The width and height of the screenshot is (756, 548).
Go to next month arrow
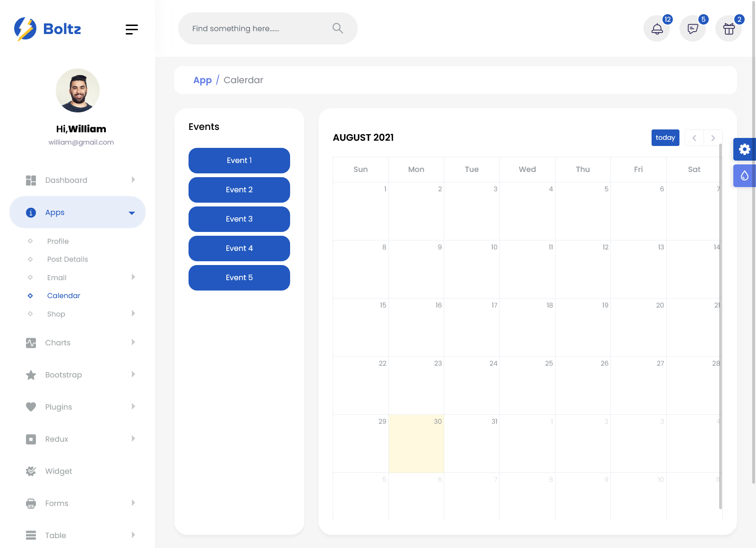click(x=713, y=138)
